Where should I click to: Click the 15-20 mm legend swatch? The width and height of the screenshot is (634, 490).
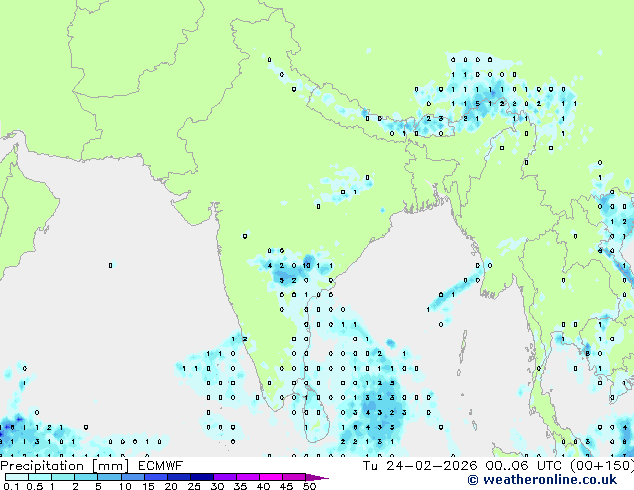tap(156, 477)
